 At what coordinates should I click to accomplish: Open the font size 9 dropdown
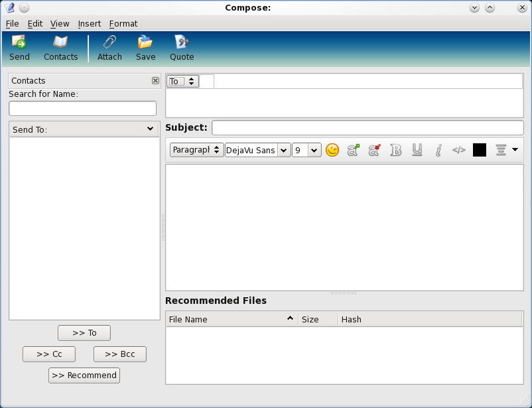click(x=306, y=150)
